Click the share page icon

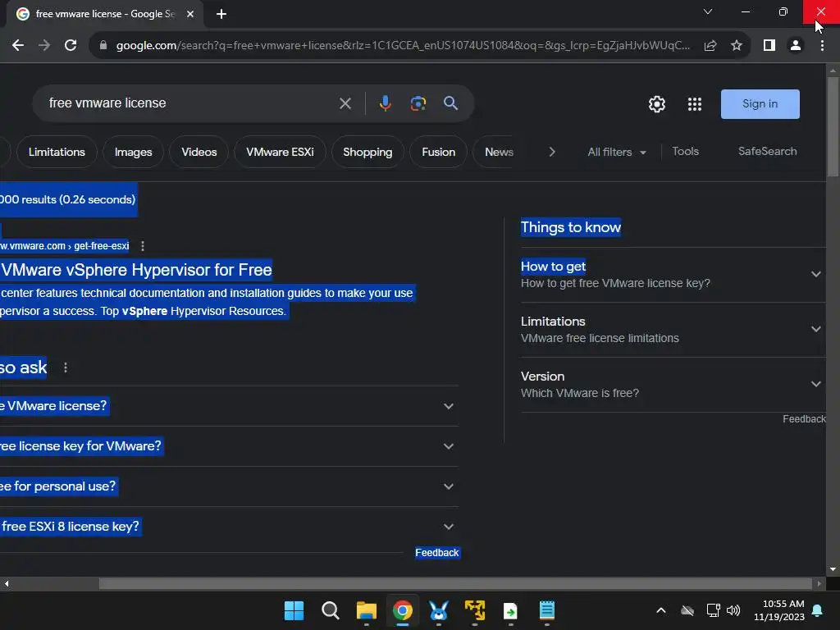coord(710,46)
